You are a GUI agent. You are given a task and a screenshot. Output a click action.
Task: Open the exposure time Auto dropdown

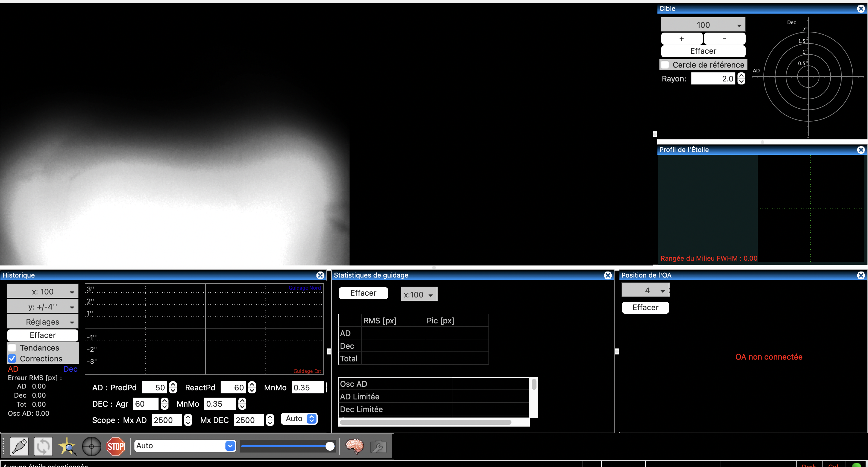[185, 446]
